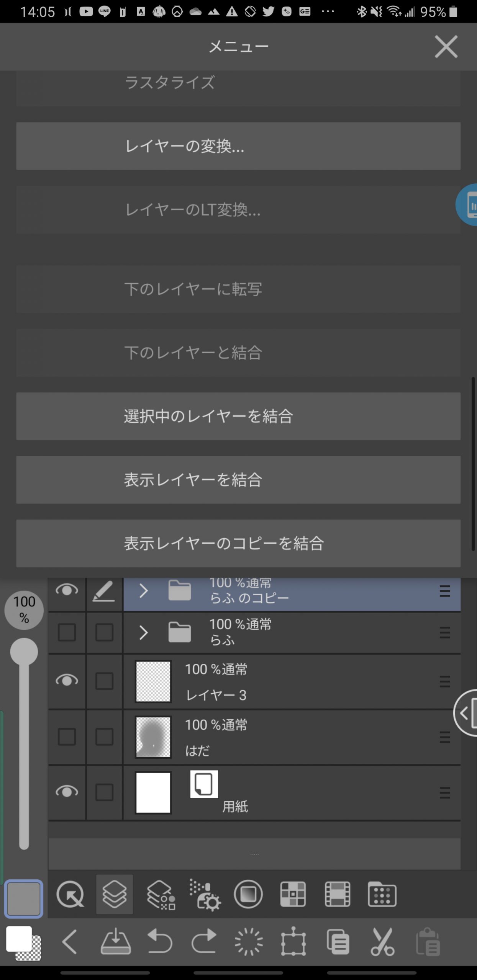Choose 選択中のレイヤーを結合 from the menu

238,416
